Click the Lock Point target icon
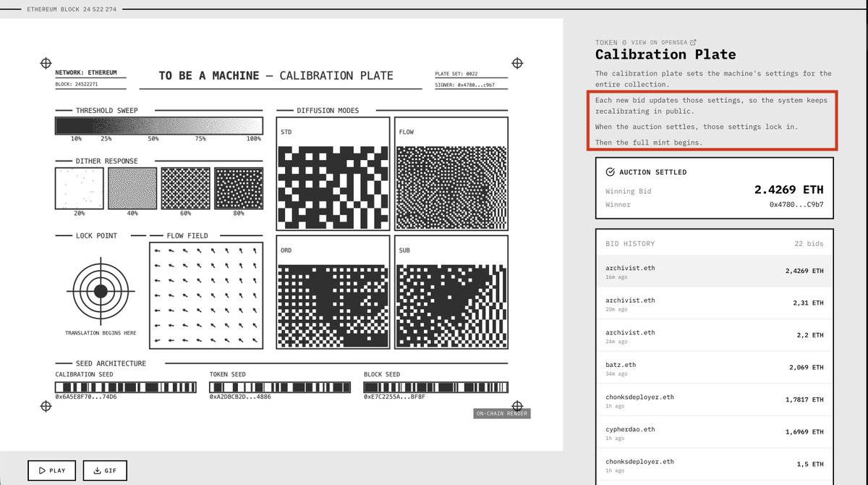Screen dimensions: 868x485 pyautogui.click(x=101, y=291)
